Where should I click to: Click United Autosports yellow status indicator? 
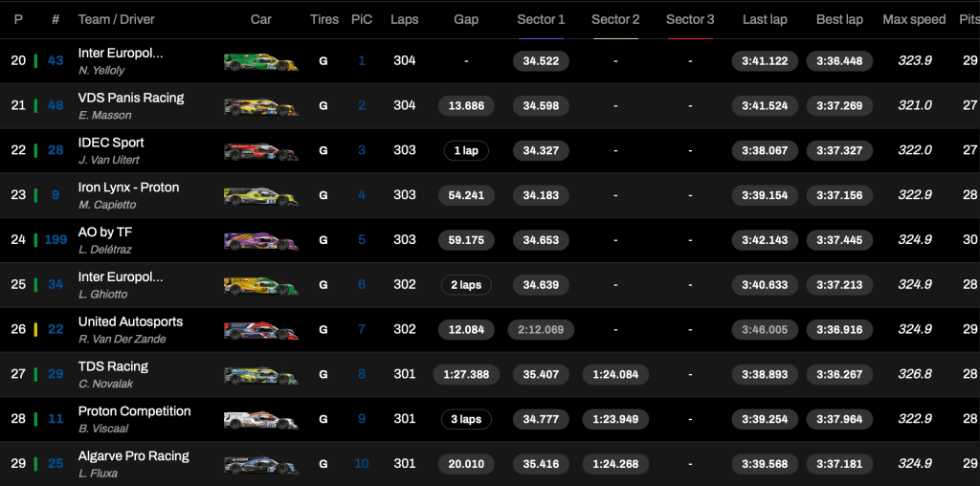(x=35, y=330)
